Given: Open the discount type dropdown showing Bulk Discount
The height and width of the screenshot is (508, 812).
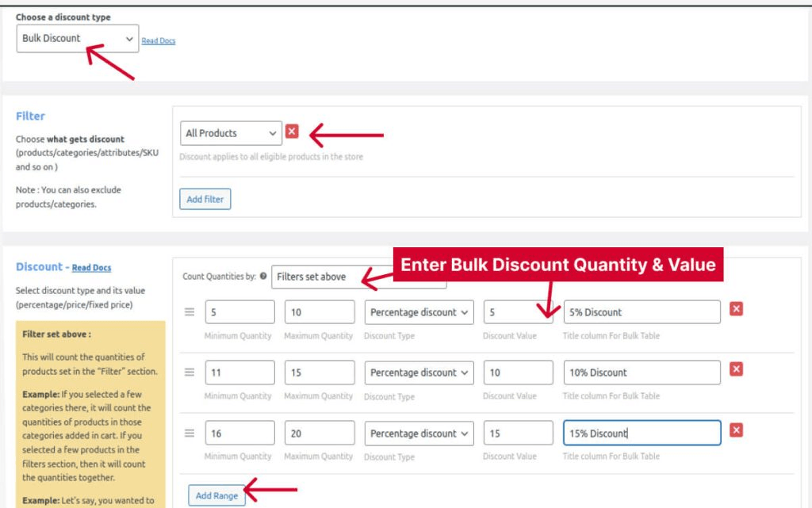Looking at the screenshot, I should coord(77,38).
